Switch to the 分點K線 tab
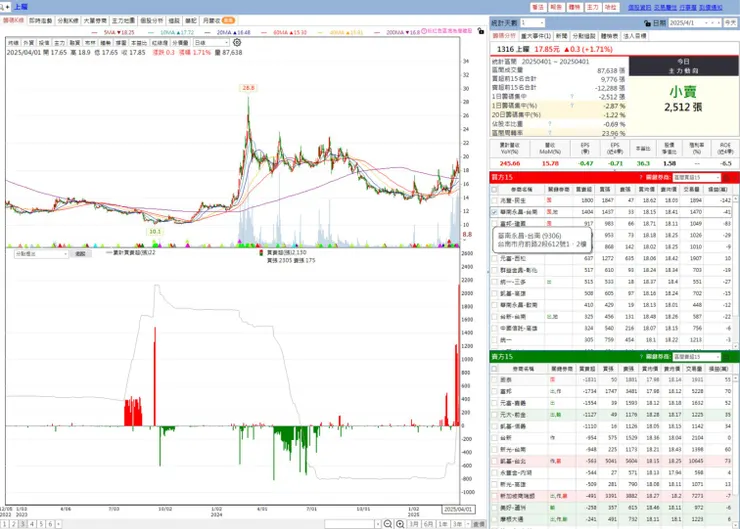Viewport: 740px width, 529px height. point(68,21)
